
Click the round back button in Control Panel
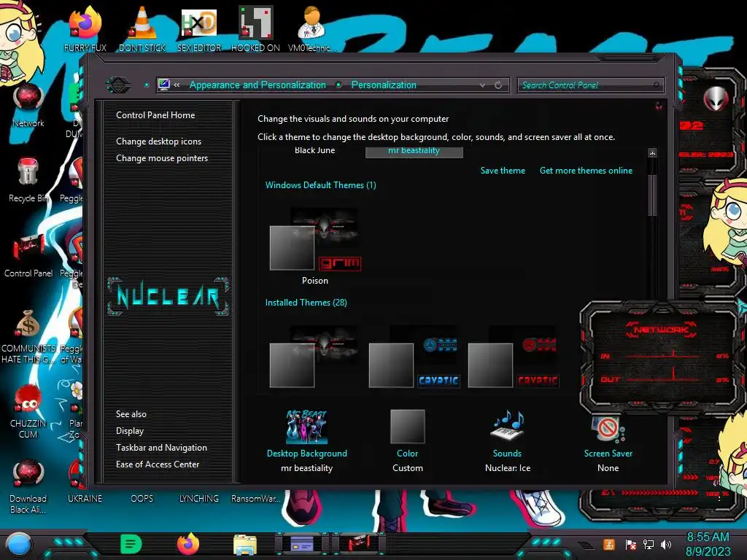pyautogui.click(x=118, y=85)
